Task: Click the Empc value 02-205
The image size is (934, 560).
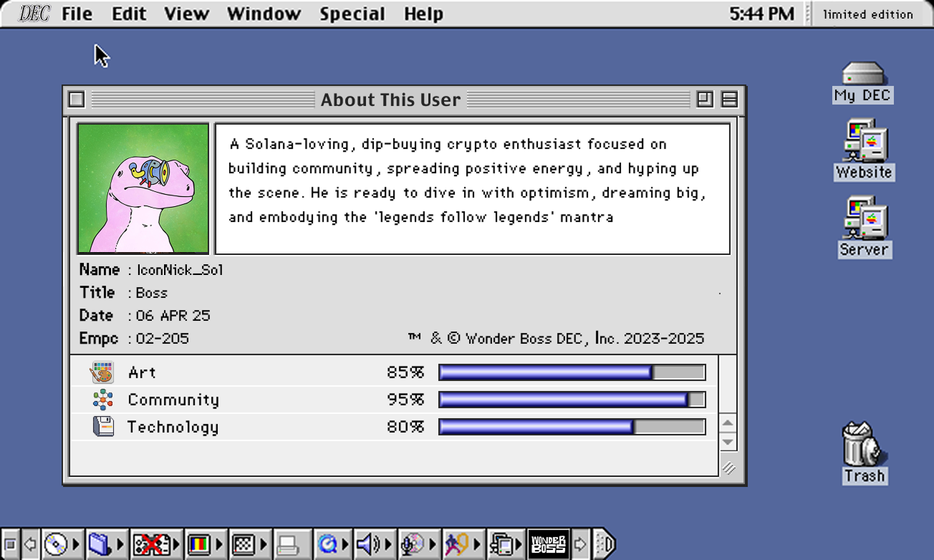Action: click(163, 339)
